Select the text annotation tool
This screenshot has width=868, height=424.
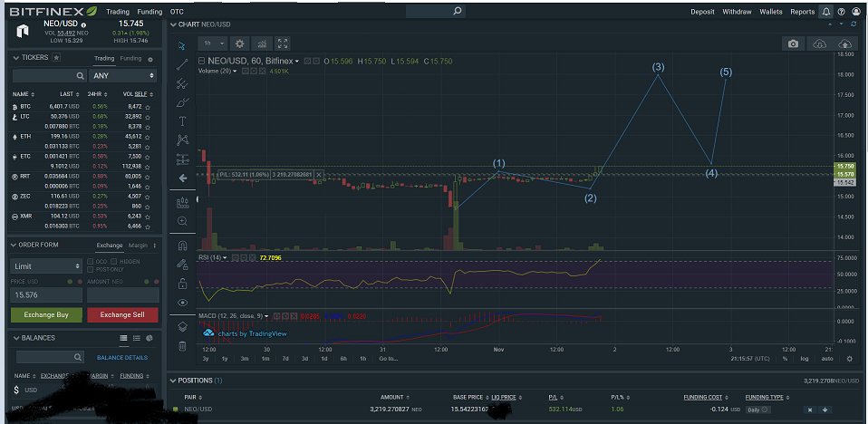pyautogui.click(x=182, y=121)
